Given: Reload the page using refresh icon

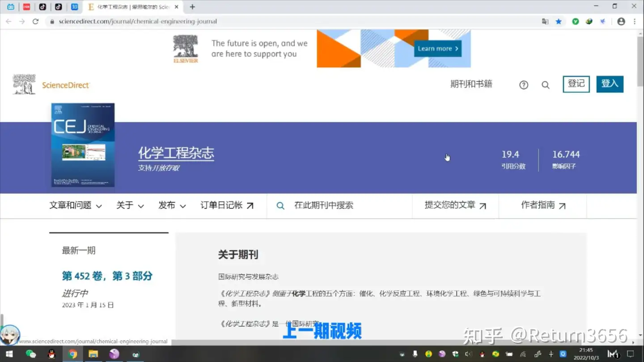Looking at the screenshot, I should click(35, 21).
